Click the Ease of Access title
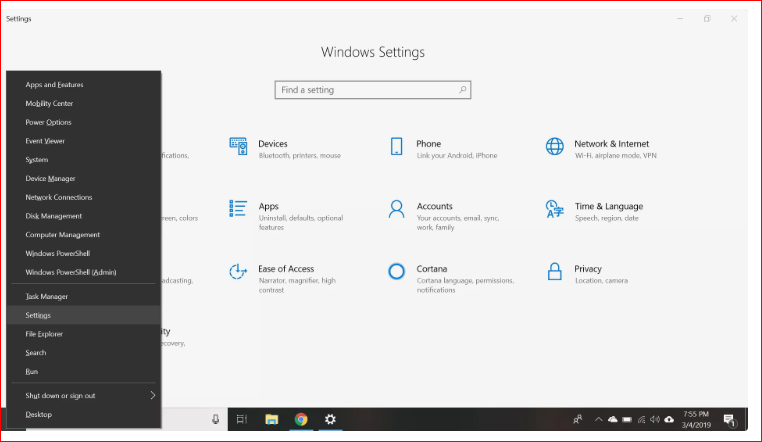762x442 pixels. click(286, 269)
